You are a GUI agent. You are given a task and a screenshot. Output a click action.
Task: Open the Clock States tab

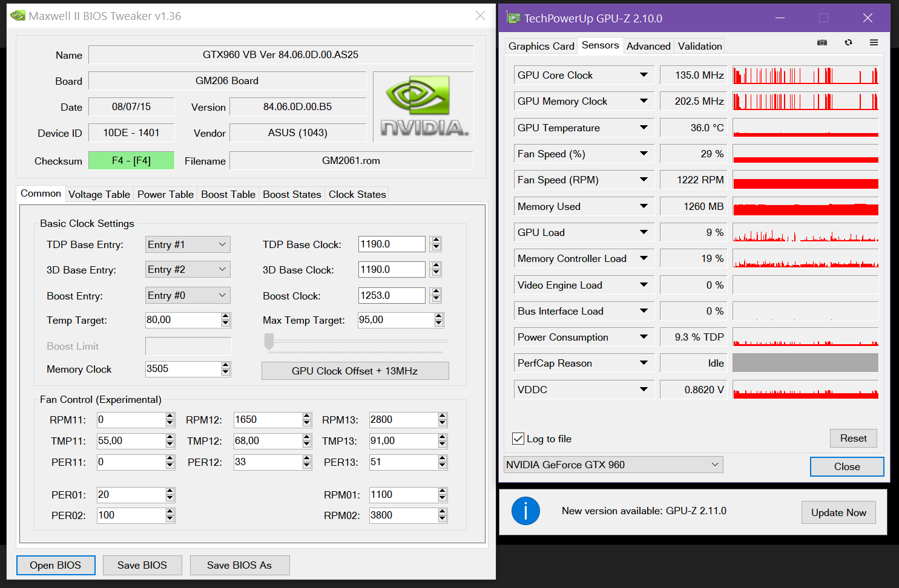357,194
